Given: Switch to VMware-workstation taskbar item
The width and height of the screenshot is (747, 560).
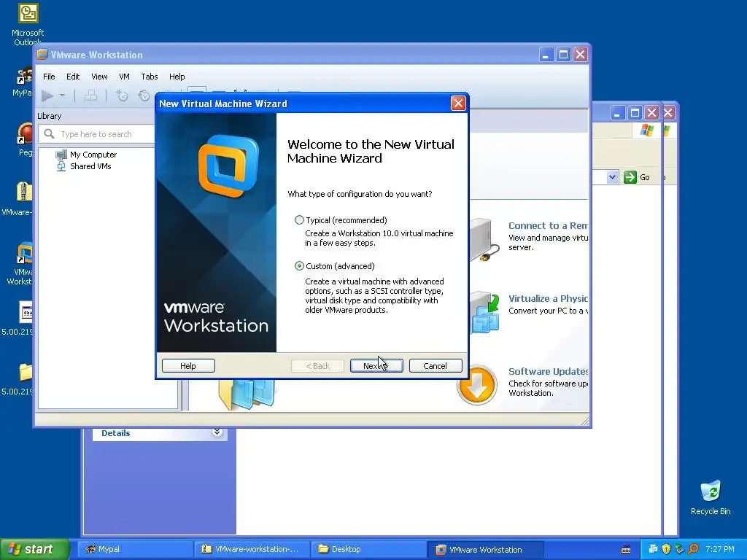Looking at the screenshot, I should pos(252,550).
